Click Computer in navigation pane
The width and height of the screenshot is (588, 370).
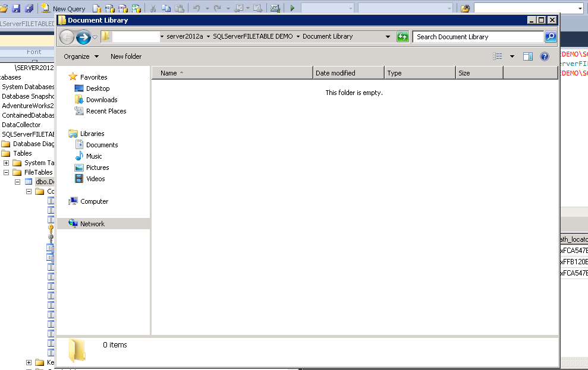[94, 201]
